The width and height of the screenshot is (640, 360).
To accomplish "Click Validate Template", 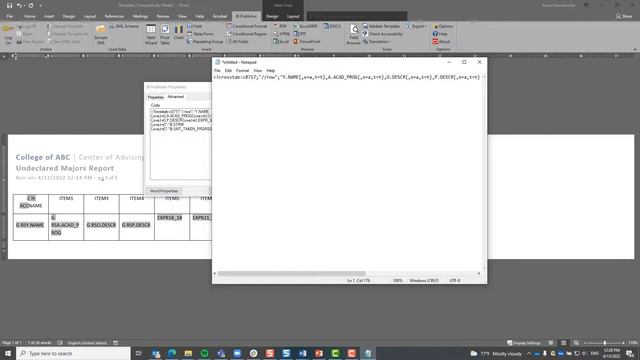I will tap(381, 26).
